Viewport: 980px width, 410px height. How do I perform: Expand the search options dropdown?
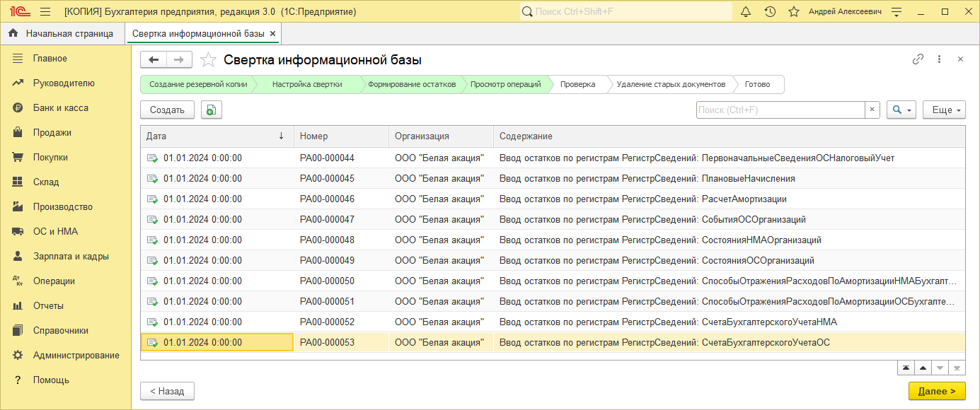click(901, 110)
